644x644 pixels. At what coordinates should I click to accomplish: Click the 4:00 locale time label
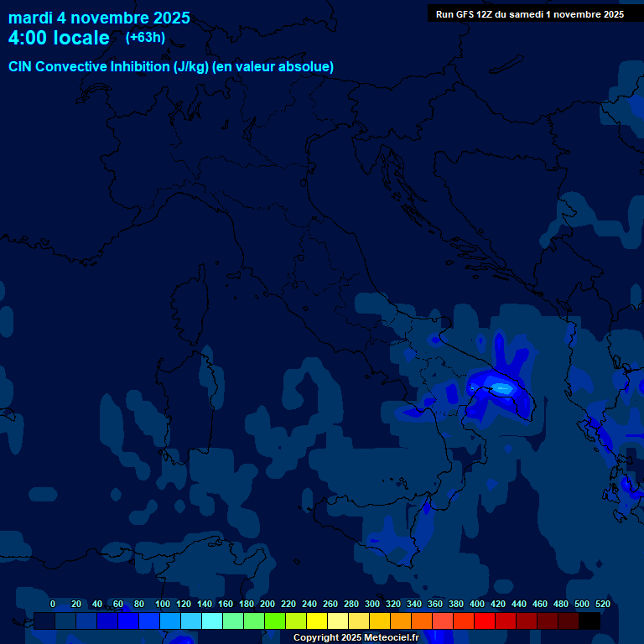point(59,38)
